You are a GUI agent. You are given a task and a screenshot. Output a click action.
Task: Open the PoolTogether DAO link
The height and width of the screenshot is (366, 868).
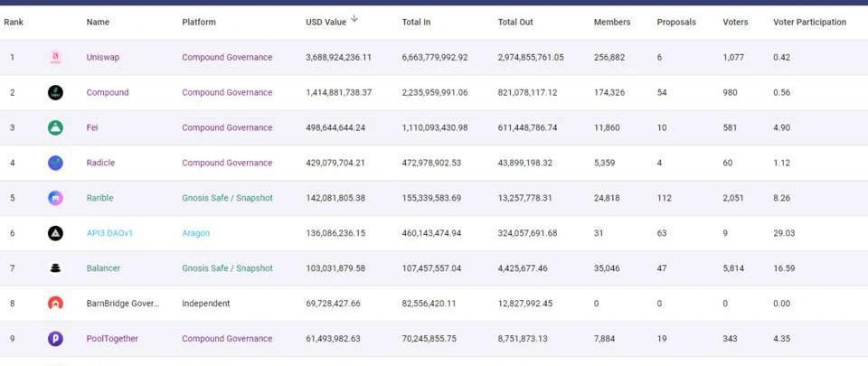pyautogui.click(x=112, y=338)
